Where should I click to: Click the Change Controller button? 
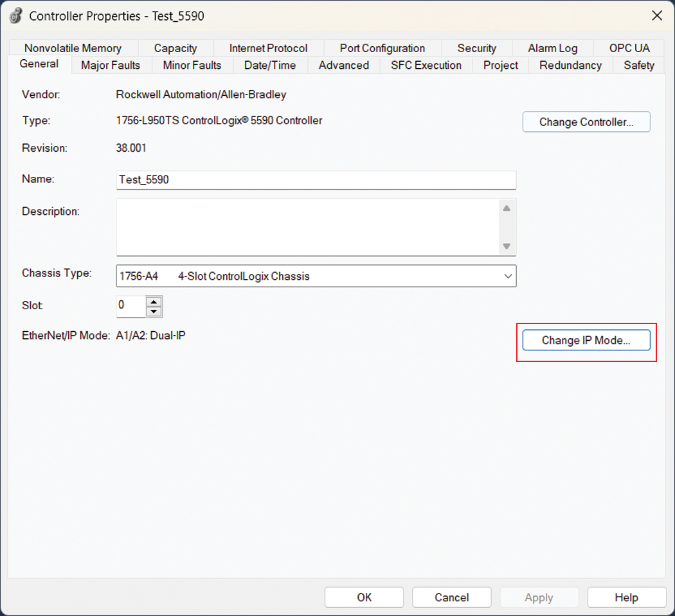(x=586, y=122)
